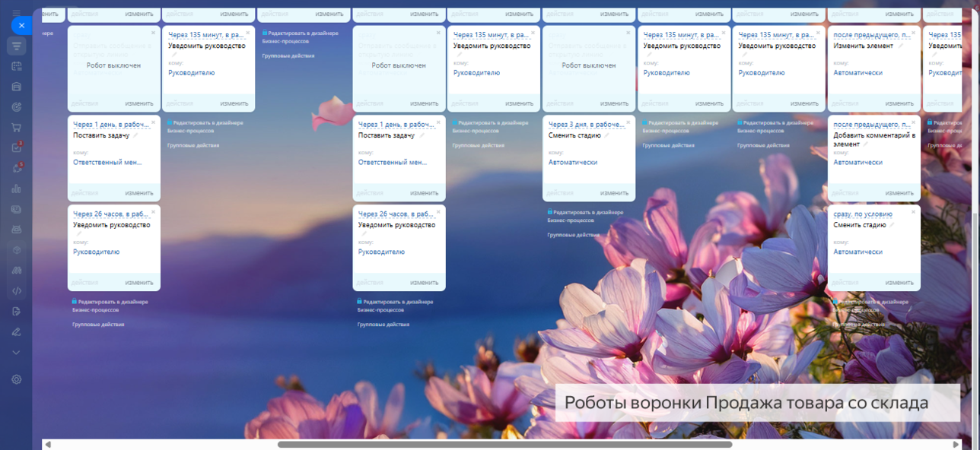The width and height of the screenshot is (980, 450).
Task: Click изменить on the сразу, по условию card
Action: coord(899,283)
